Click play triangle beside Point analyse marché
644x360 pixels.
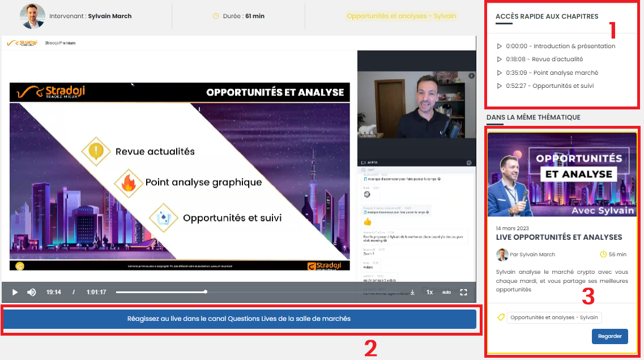tap(500, 73)
